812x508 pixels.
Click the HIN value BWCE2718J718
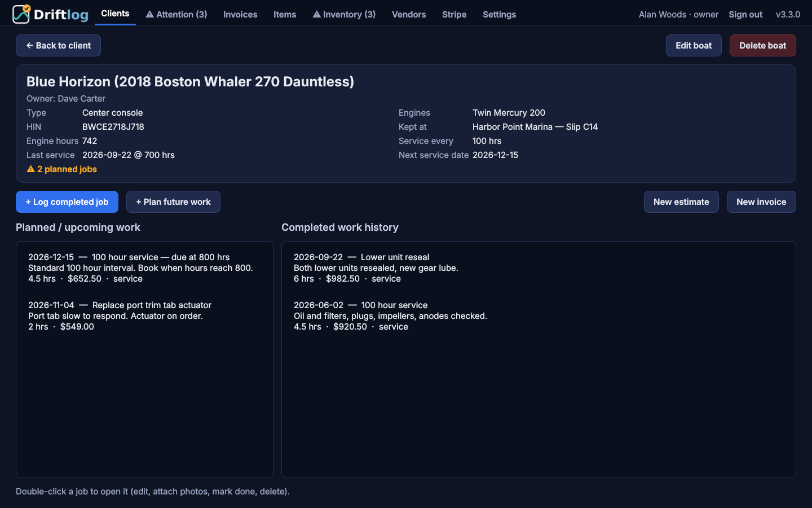(x=113, y=127)
